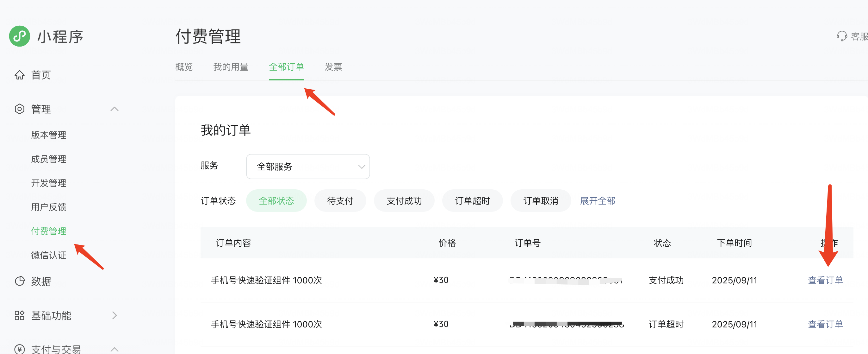
Task: Select the 全部状态 order status filter
Action: tap(276, 201)
